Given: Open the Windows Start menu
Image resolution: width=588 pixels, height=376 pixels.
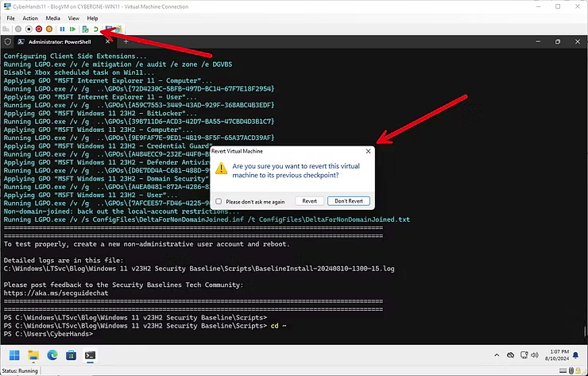Looking at the screenshot, I should (14, 355).
